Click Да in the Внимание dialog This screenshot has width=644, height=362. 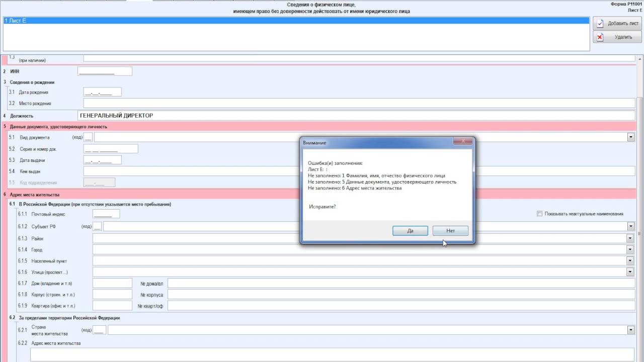[410, 231]
